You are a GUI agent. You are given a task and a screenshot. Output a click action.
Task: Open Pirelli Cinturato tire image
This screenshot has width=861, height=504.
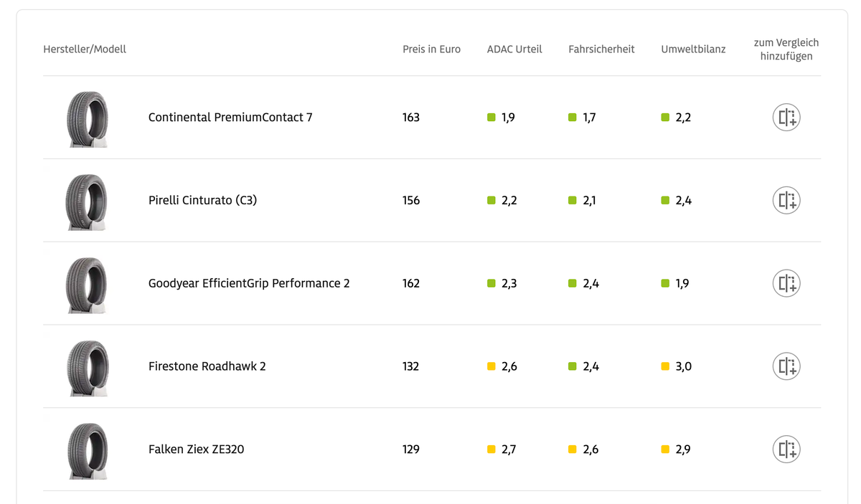click(88, 201)
